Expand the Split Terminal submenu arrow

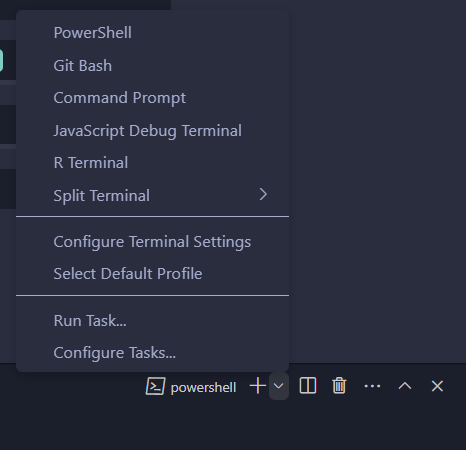click(263, 194)
